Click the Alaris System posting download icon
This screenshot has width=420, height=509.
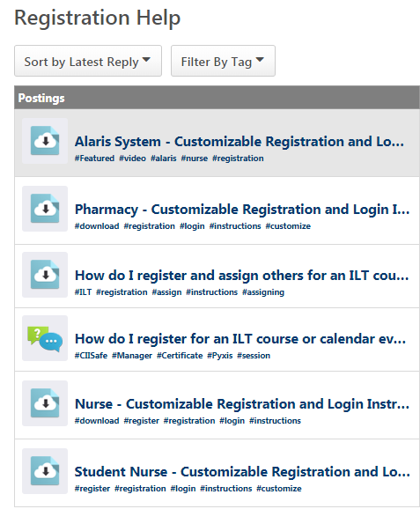point(45,141)
